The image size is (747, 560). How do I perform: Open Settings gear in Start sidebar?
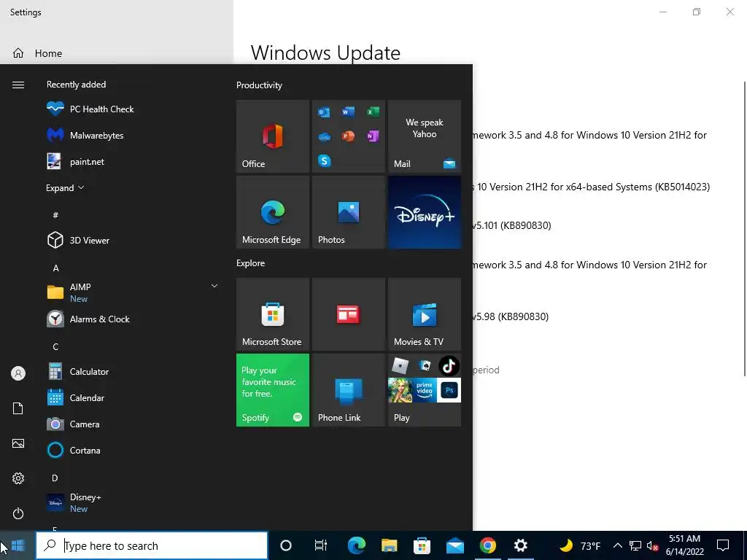(18, 478)
